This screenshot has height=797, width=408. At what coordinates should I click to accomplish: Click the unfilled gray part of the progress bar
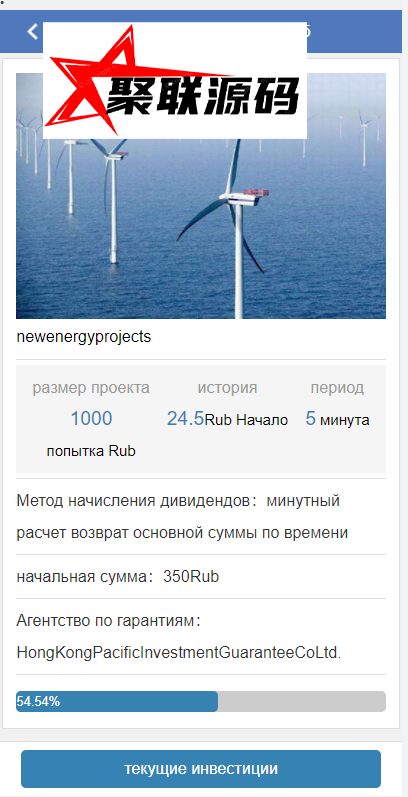tap(302, 701)
